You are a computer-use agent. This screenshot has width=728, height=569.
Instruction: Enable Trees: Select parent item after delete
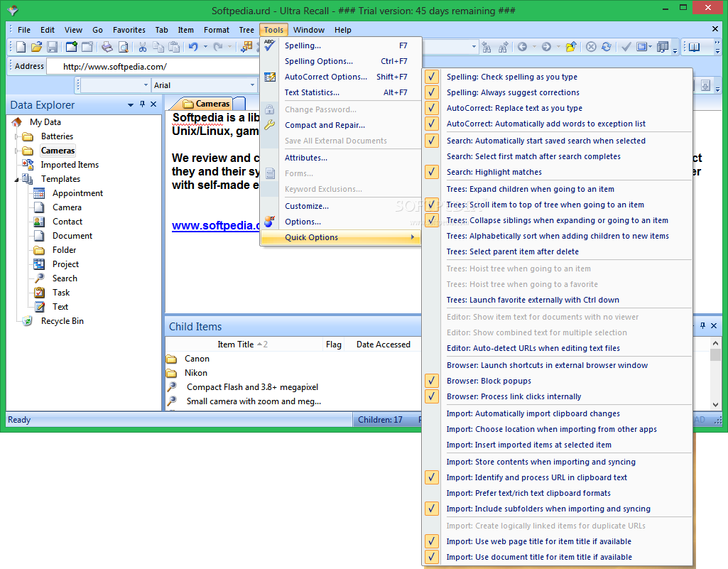click(x=513, y=251)
